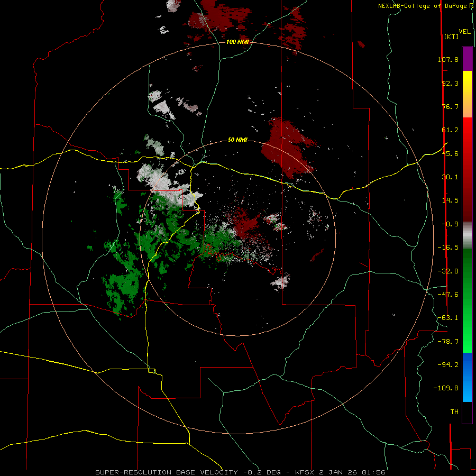Click the -0.9 legend value
Screen dimensions: 476x476
(x=450, y=224)
